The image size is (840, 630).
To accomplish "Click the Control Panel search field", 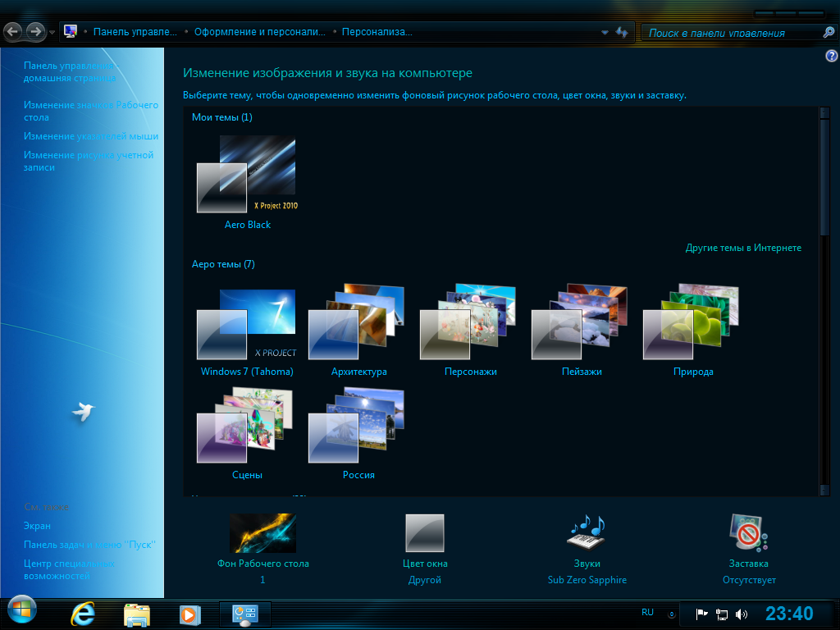I will click(731, 33).
